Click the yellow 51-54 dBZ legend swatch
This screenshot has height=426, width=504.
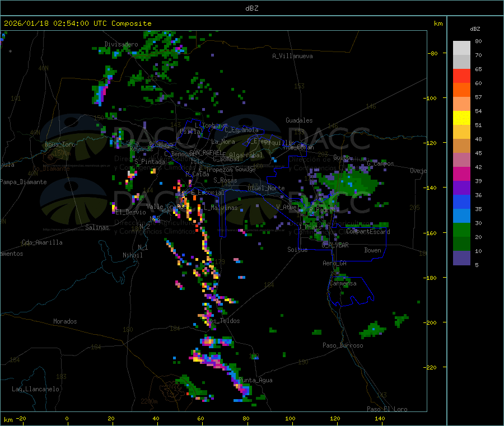click(461, 118)
